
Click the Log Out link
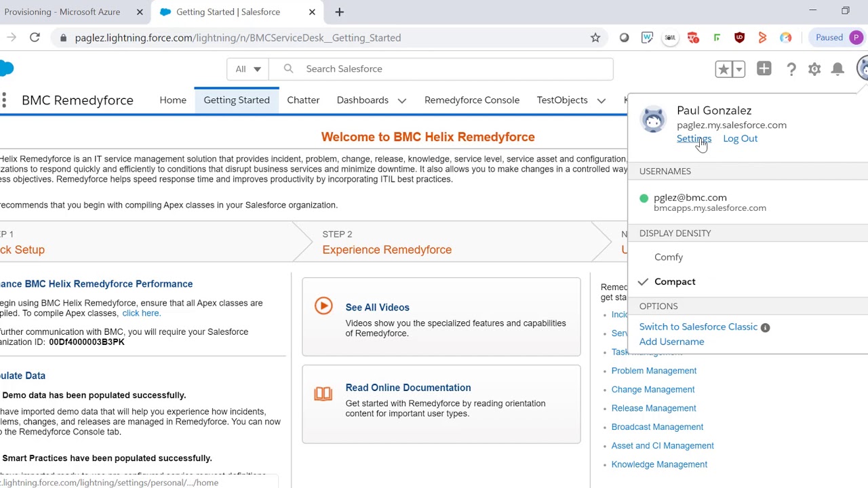coord(740,139)
